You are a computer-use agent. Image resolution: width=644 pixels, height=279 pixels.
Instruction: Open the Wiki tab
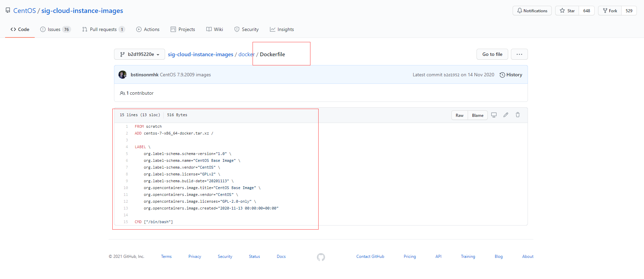click(215, 29)
